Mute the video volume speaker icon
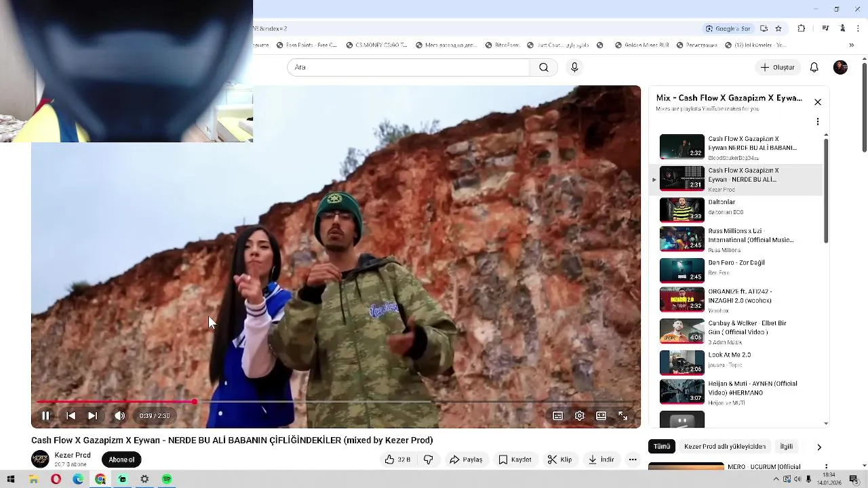This screenshot has width=868, height=488. pos(119,415)
